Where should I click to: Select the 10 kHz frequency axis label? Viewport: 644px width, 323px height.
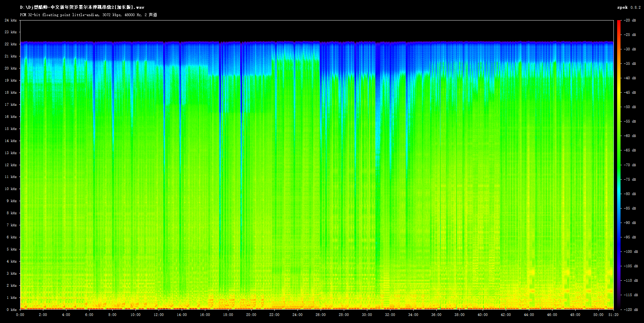(10, 189)
